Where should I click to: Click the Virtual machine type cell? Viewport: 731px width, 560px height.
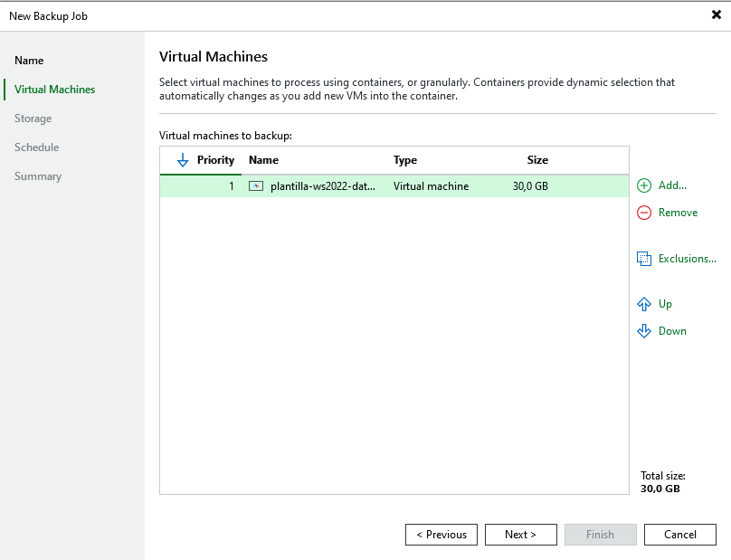coord(431,186)
